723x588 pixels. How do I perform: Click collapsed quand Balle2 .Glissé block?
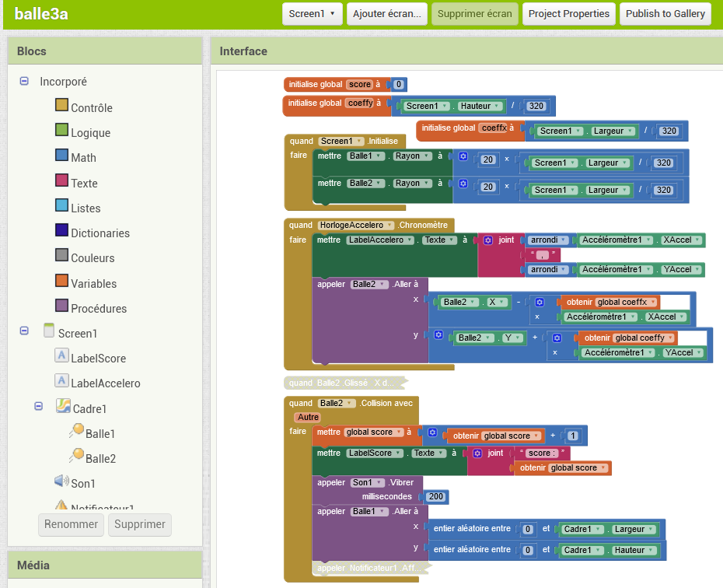(x=346, y=383)
